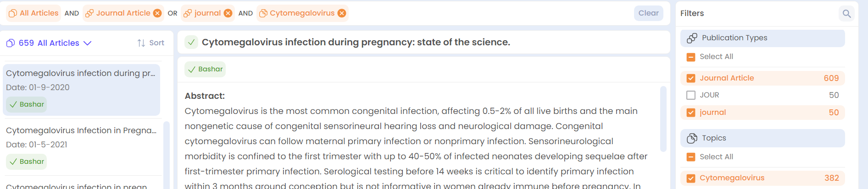Toggle Select All under Publication Types
868x189 pixels.
click(x=691, y=57)
